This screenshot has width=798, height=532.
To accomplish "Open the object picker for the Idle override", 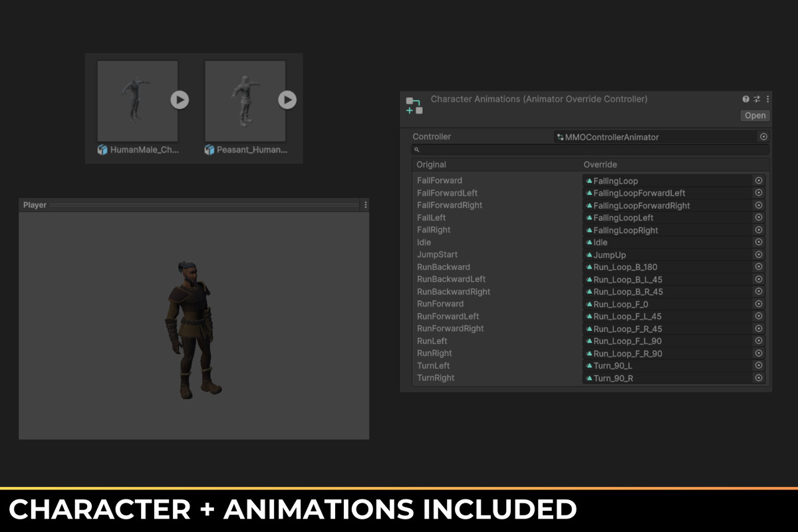I will [758, 242].
